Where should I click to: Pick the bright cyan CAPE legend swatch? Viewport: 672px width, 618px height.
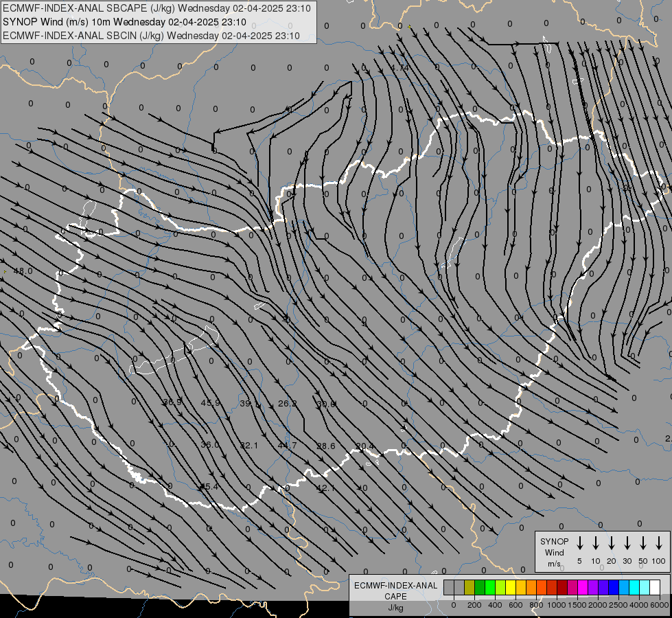pos(634,588)
